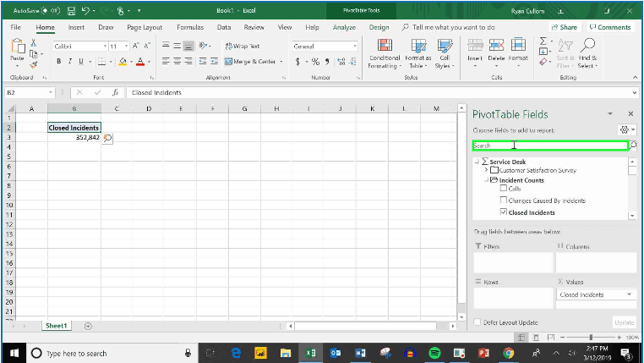
Task: Switch to the Insert tab
Action: click(x=76, y=27)
